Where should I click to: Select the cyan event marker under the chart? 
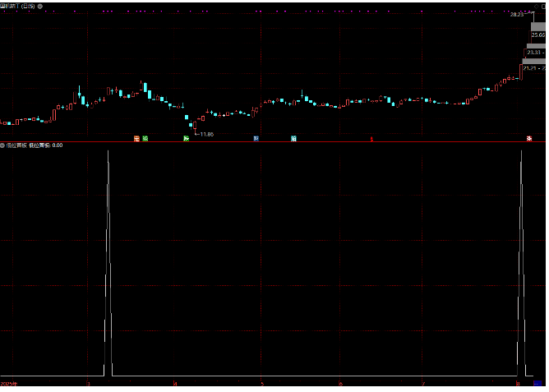pyautogui.click(x=293, y=139)
